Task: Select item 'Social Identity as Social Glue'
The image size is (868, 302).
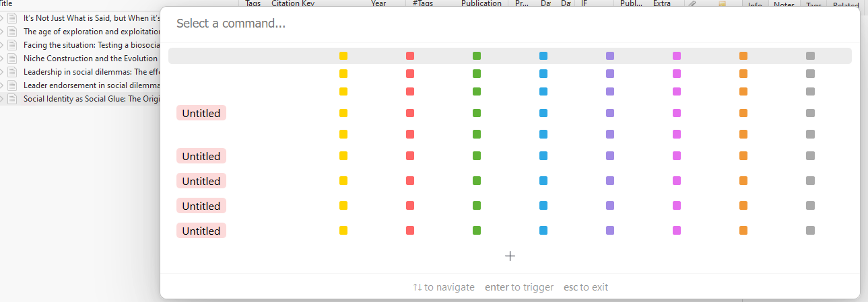Action: pyautogui.click(x=92, y=99)
